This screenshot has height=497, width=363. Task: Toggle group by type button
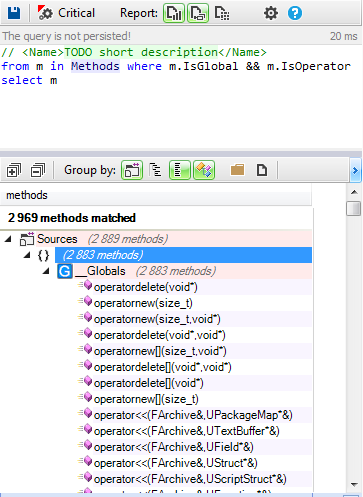[x=204, y=170]
